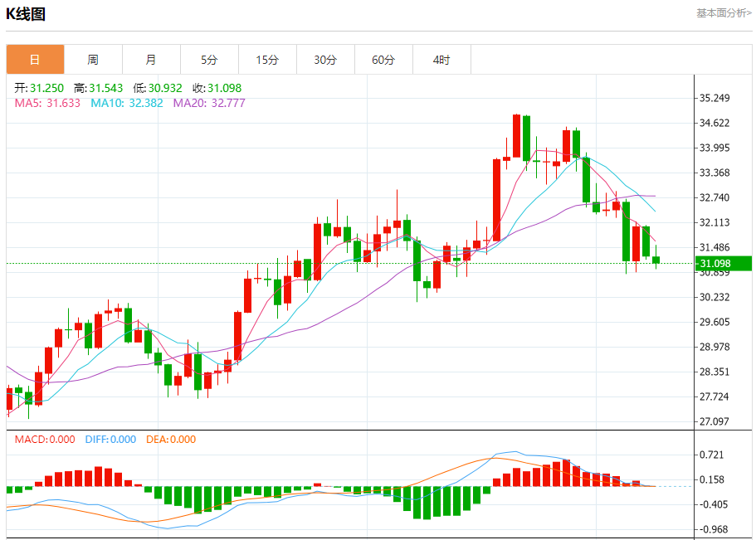Image resolution: width=756 pixels, height=540 pixels.
Task: Switch to the 月 monthly tab
Action: [151, 60]
